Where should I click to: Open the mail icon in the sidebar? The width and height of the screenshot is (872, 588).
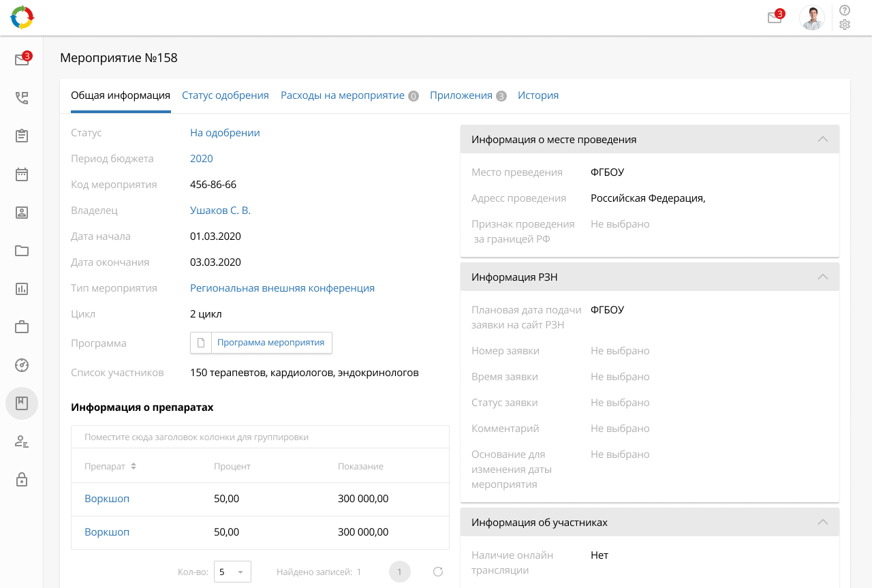22,59
